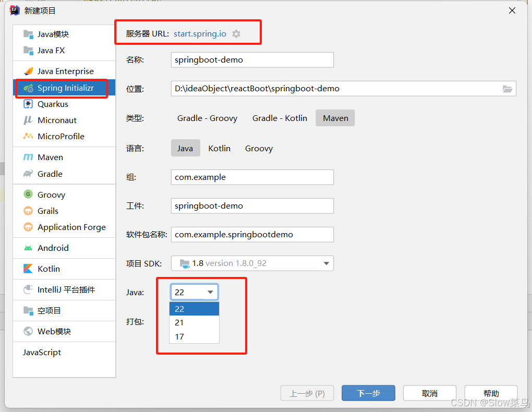This screenshot has height=412, width=532.
Task: Choose Gradle - Kotlin project type
Action: [x=280, y=118]
